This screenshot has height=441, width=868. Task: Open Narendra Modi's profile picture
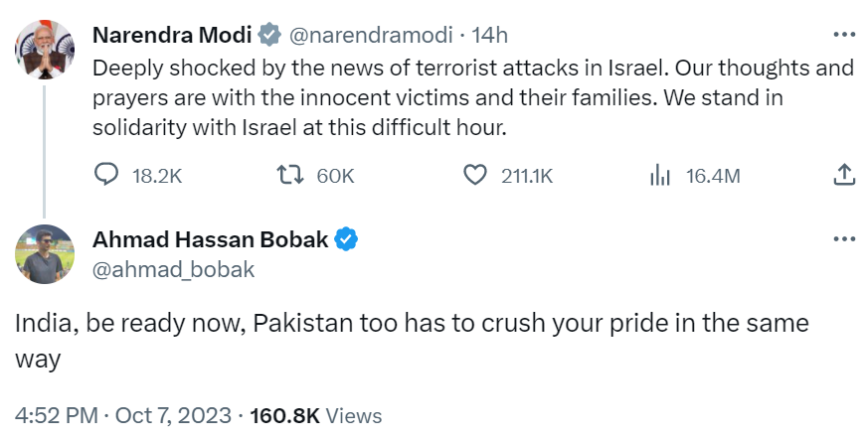(x=41, y=48)
